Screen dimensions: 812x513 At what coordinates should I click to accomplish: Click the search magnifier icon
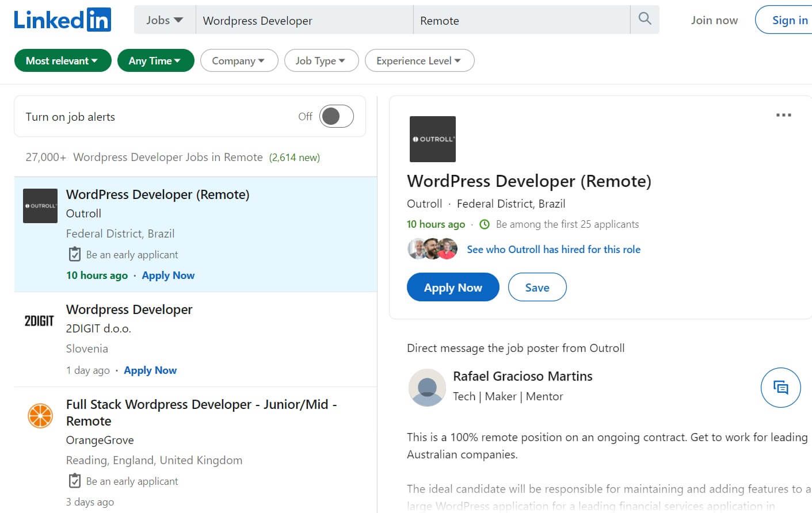coord(644,19)
